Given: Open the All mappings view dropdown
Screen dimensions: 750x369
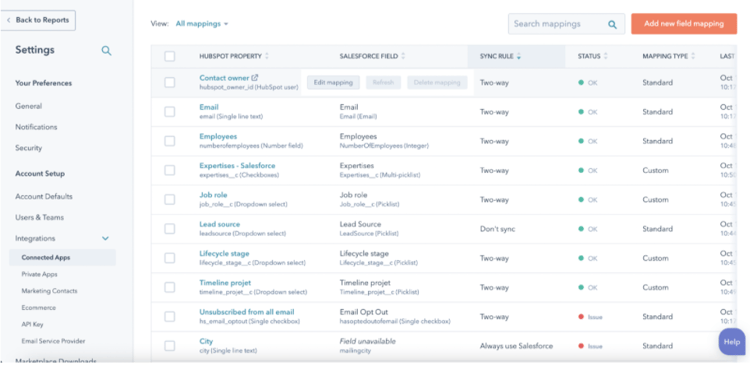Looking at the screenshot, I should pyautogui.click(x=202, y=23).
